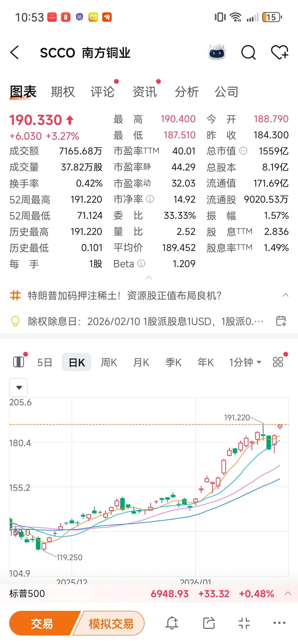Tap the 标普500 index value 6948.93
This screenshot has height=644, width=298.
pyautogui.click(x=170, y=594)
